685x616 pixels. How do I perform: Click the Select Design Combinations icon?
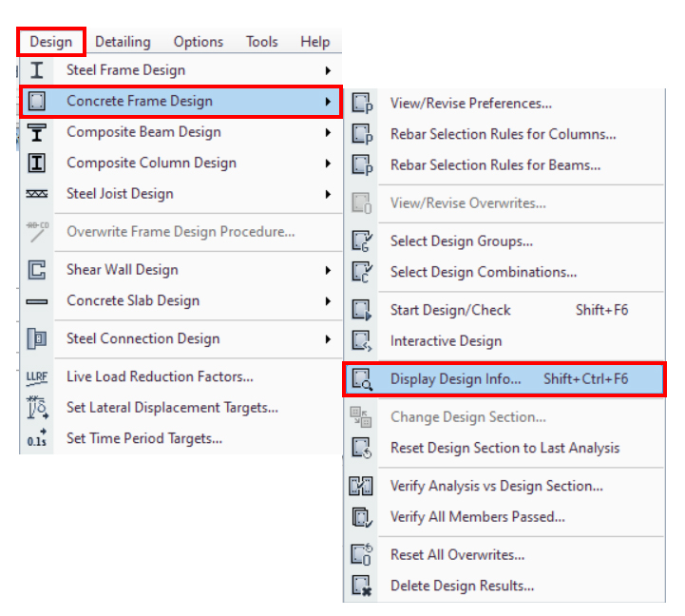click(362, 272)
